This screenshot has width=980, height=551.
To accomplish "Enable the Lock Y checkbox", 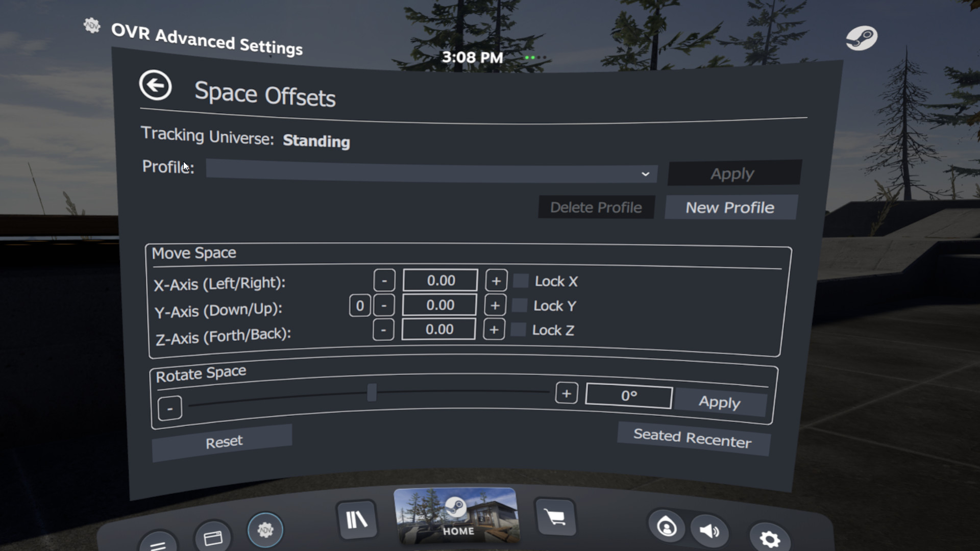I will (x=520, y=305).
